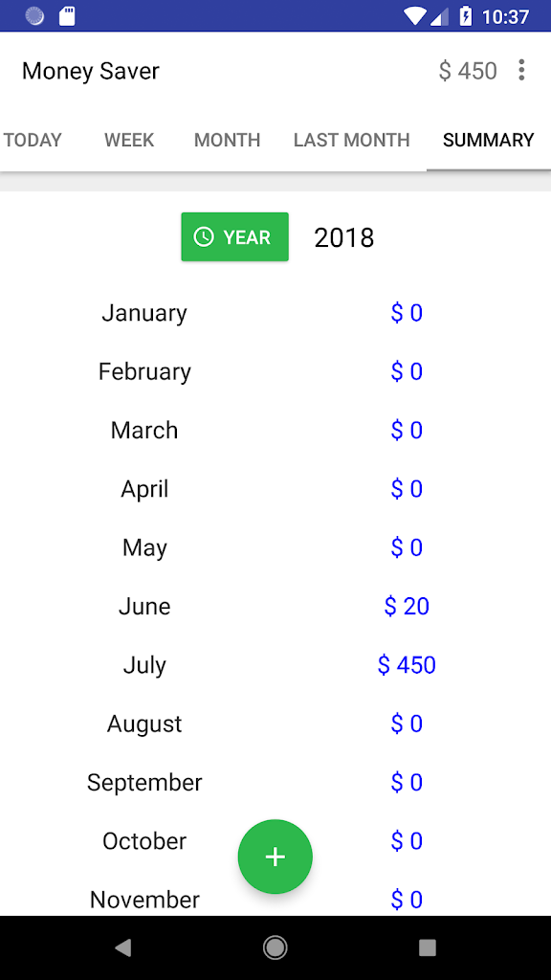Tap the battery icon in status bar

point(466,16)
